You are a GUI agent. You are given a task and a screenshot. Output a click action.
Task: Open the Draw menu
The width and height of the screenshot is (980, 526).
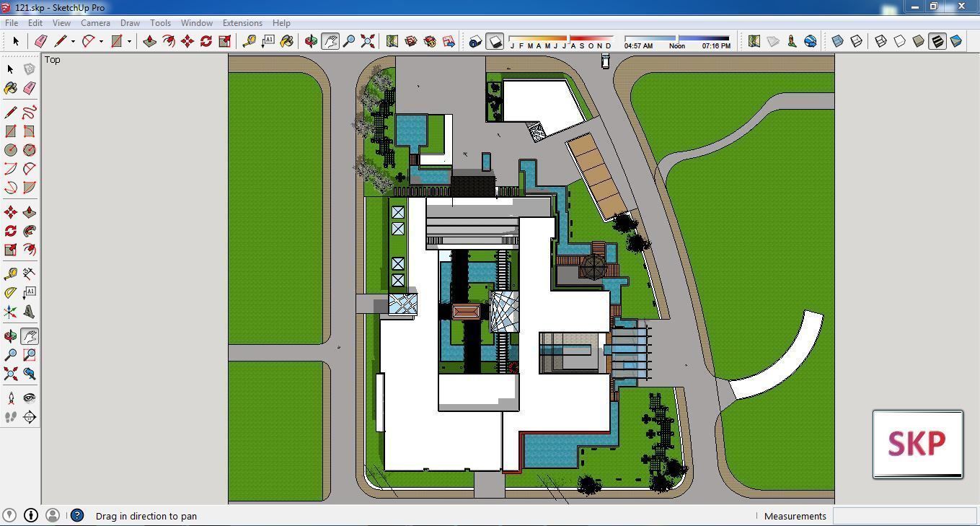(x=130, y=22)
